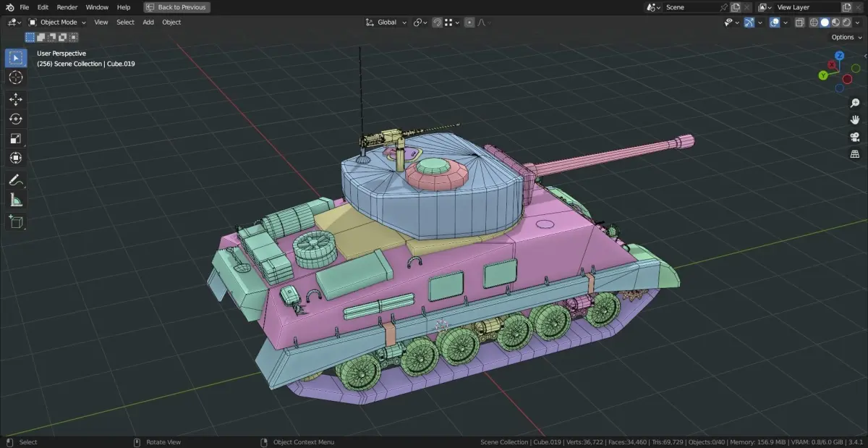Open the Scene browse dropdown

point(652,7)
